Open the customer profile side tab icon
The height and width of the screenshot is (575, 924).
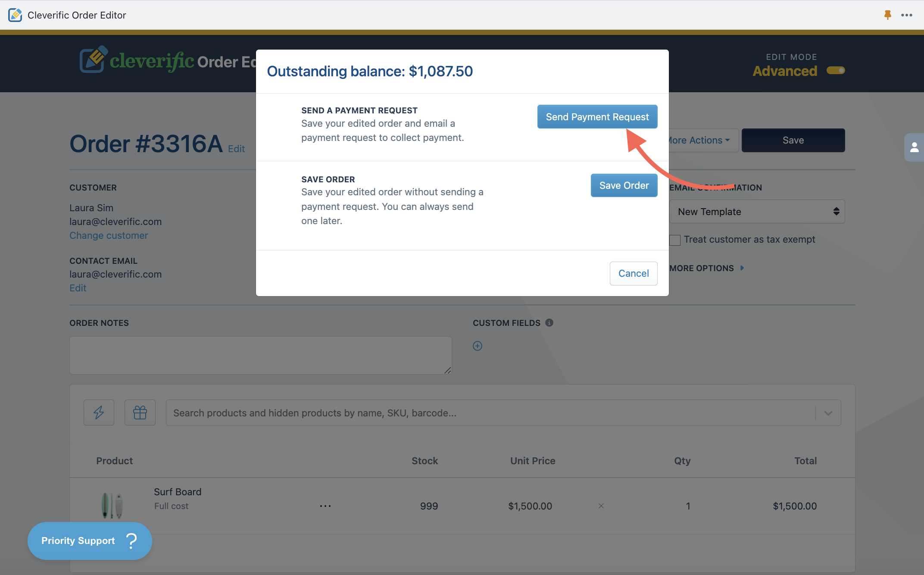point(914,148)
